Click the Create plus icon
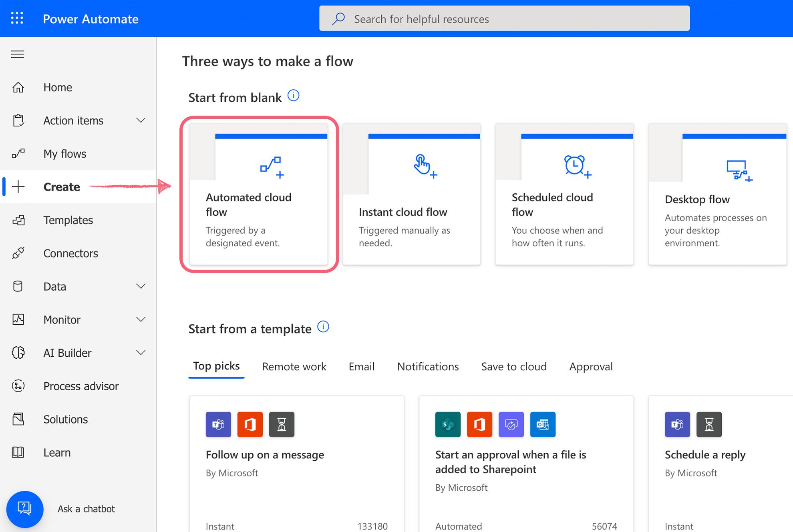This screenshot has height=532, width=793. point(18,187)
